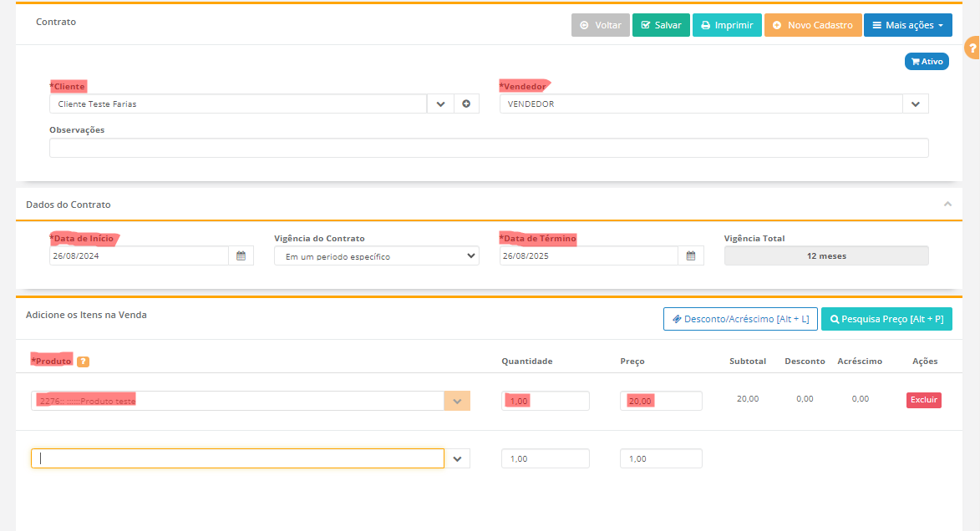Click the Produto help tooltip icon
The image size is (980, 531).
point(84,362)
